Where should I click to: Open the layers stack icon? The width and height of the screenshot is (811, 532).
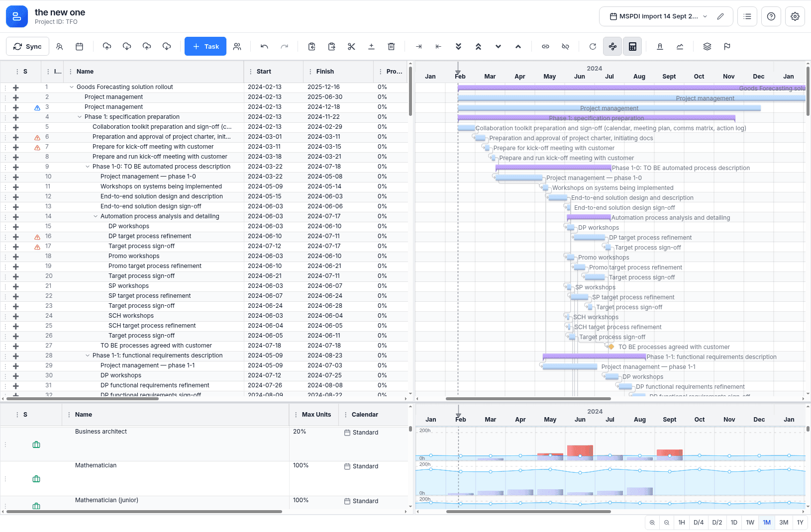tap(707, 46)
